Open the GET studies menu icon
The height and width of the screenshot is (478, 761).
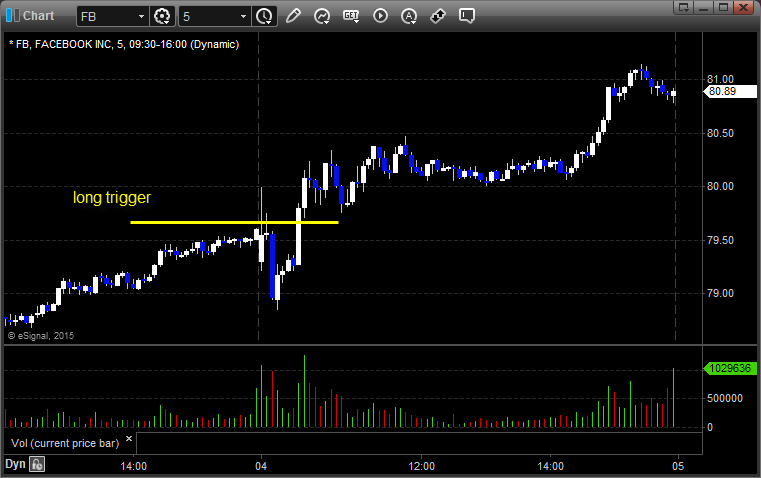351,16
